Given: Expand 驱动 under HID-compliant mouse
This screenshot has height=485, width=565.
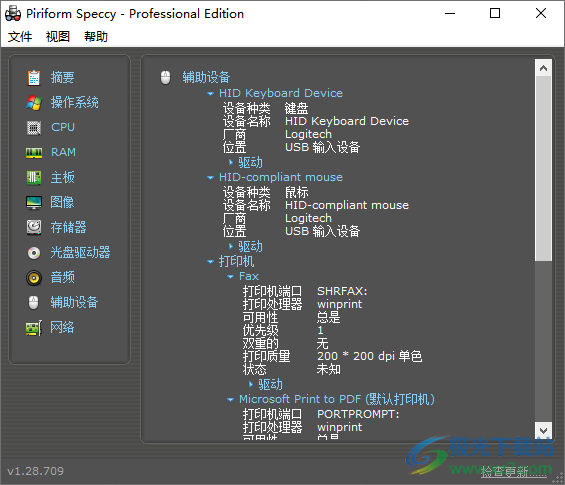Looking at the screenshot, I should 231,246.
